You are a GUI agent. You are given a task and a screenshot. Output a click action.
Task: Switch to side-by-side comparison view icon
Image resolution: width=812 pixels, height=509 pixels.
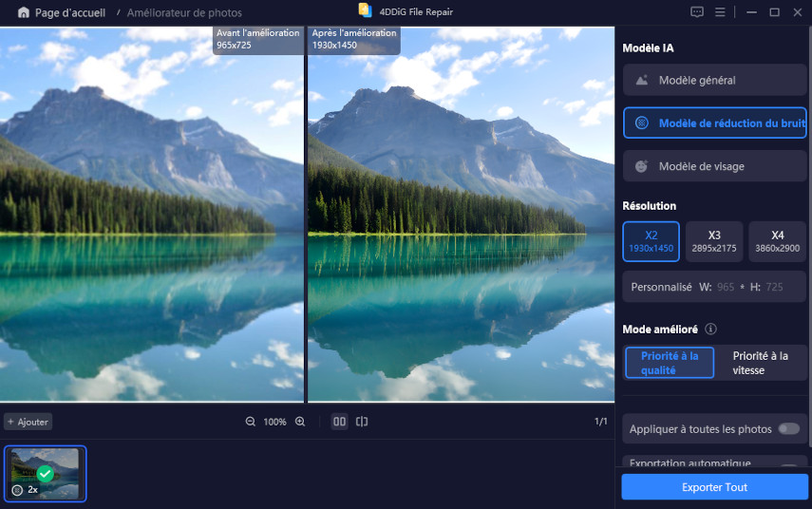(x=339, y=422)
